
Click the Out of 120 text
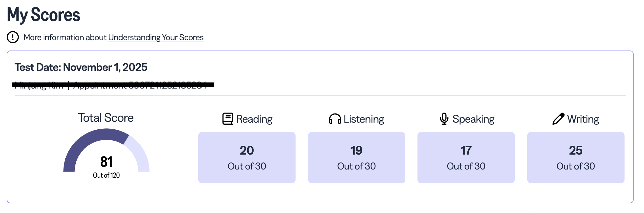tap(106, 175)
